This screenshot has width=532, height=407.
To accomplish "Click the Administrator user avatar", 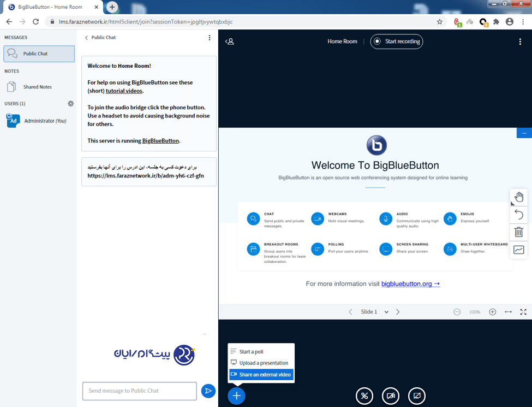I will pos(13,121).
